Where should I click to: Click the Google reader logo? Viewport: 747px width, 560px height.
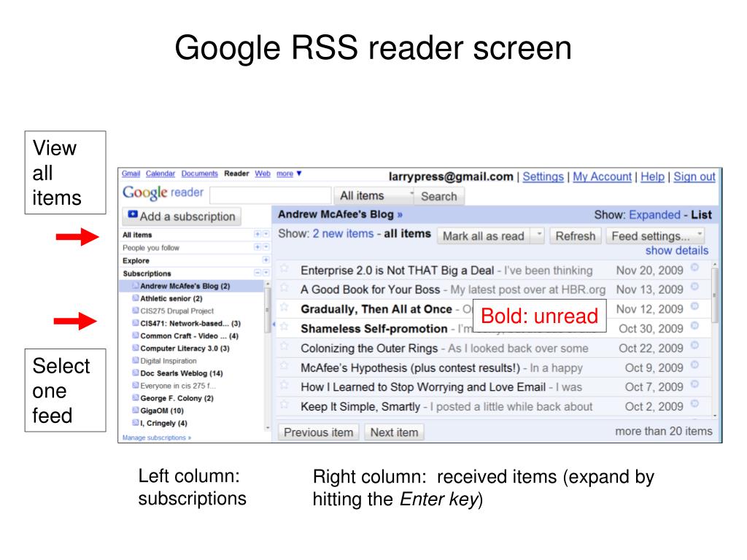163,192
